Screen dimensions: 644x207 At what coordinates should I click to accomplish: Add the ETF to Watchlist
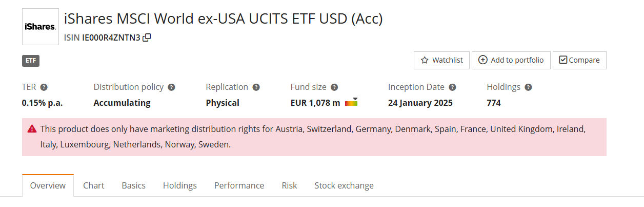click(x=441, y=60)
